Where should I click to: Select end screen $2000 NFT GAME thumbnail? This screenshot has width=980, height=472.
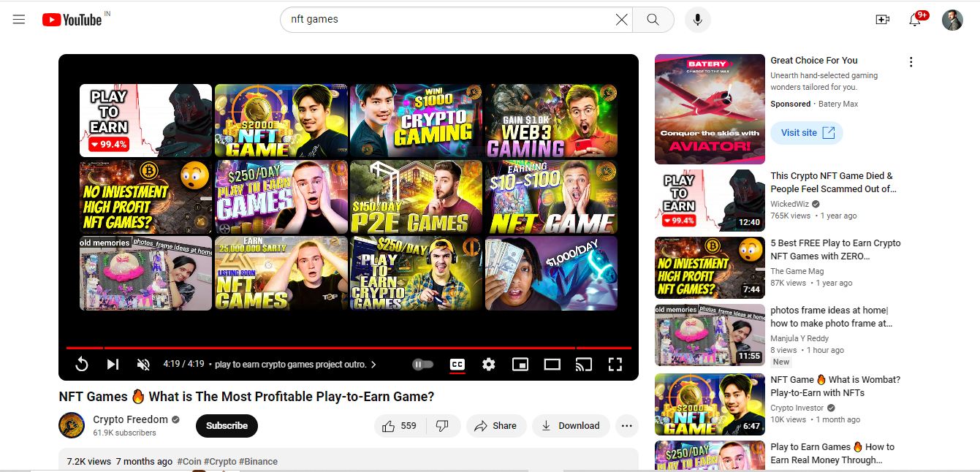click(x=281, y=121)
